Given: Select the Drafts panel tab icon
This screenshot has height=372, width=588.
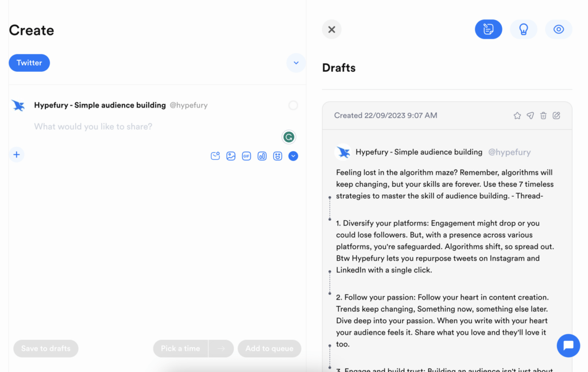Looking at the screenshot, I should (489, 29).
